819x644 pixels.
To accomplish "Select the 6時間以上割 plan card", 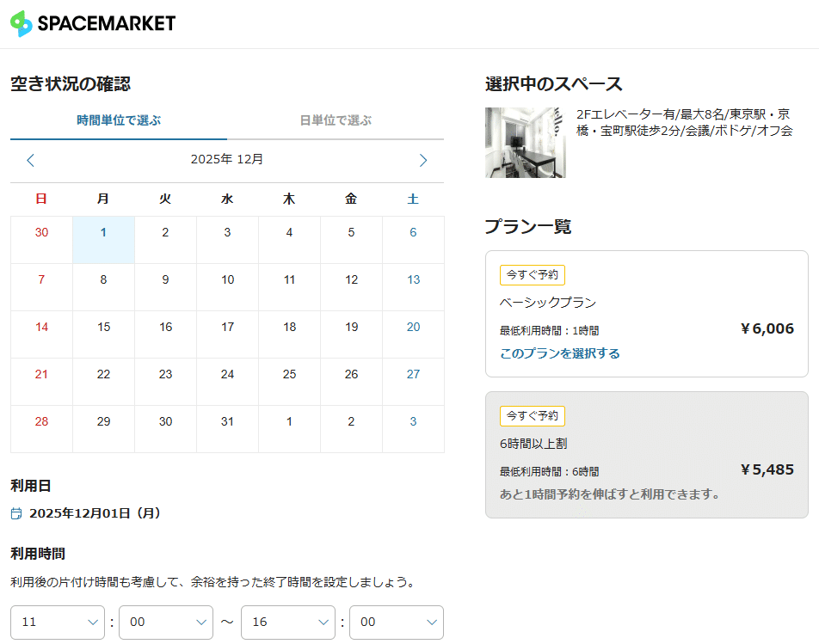I will point(646,455).
